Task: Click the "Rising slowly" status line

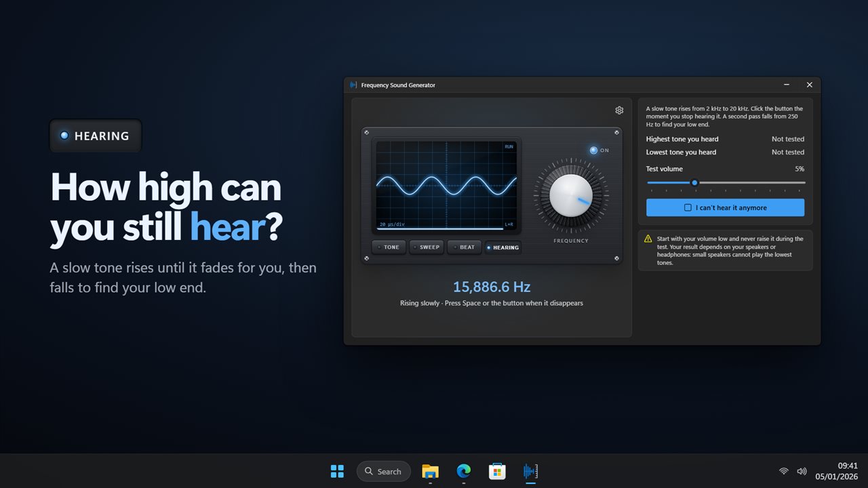Action: pos(492,303)
